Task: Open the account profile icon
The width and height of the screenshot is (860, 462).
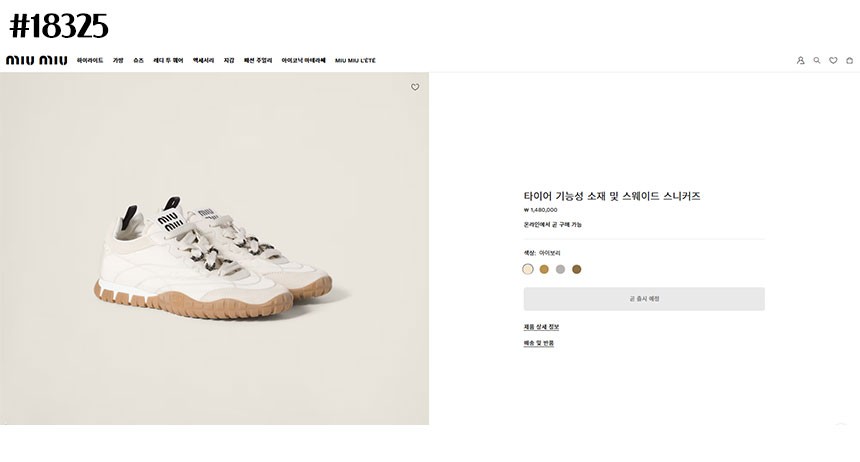Action: click(800, 60)
